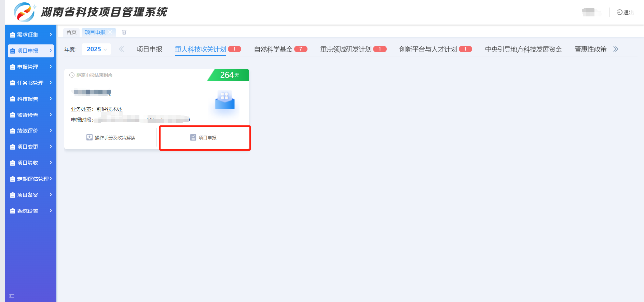Expand the 需求征集 sidebar menu
644x302 pixels.
pos(31,35)
